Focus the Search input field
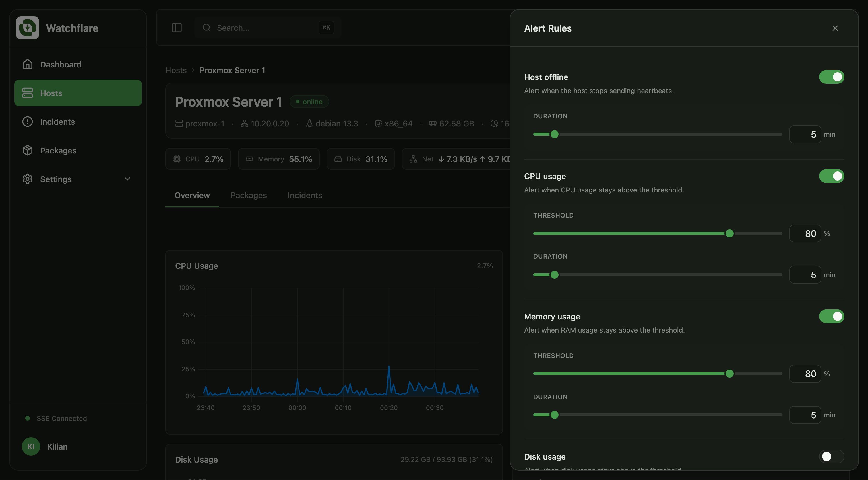This screenshot has width=868, height=480. tap(268, 28)
